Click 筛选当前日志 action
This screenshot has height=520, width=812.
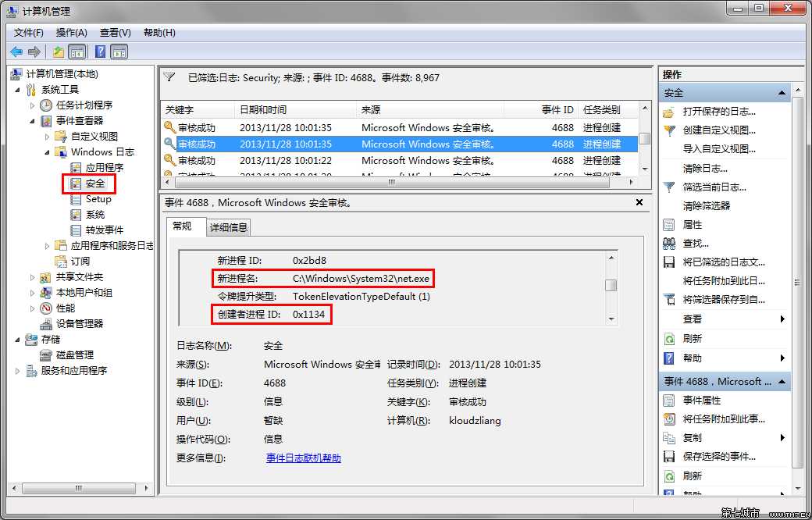point(714,187)
